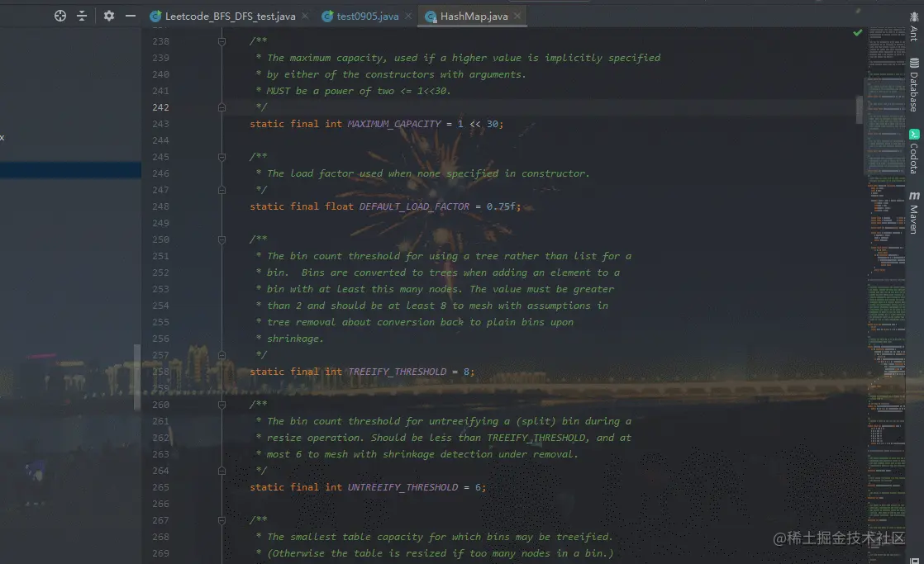Click the UNTREEIFY_THRESHOLD constant name
924x564 pixels.
pyautogui.click(x=402, y=487)
